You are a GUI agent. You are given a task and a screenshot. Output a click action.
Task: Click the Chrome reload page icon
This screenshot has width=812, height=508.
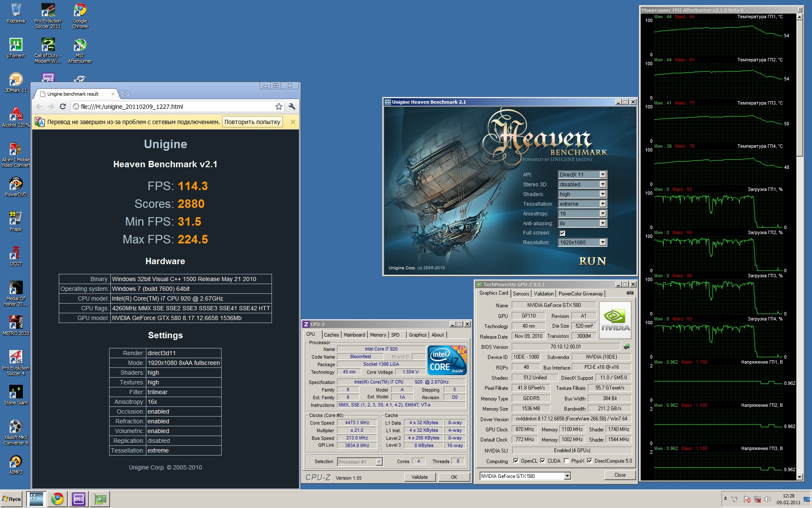tap(63, 106)
